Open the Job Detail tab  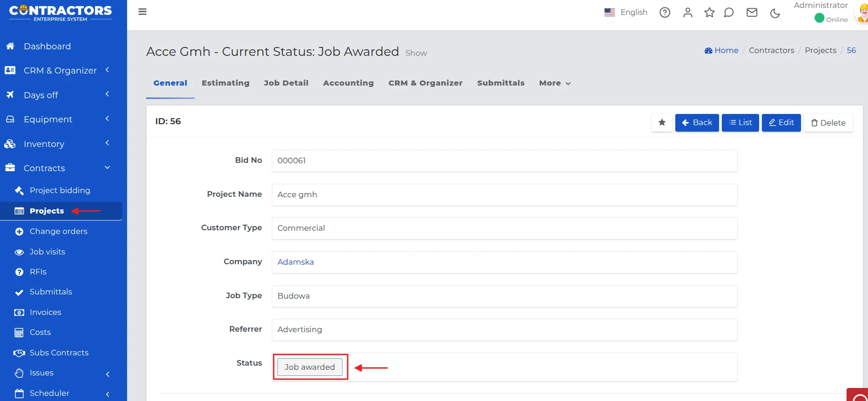click(286, 83)
